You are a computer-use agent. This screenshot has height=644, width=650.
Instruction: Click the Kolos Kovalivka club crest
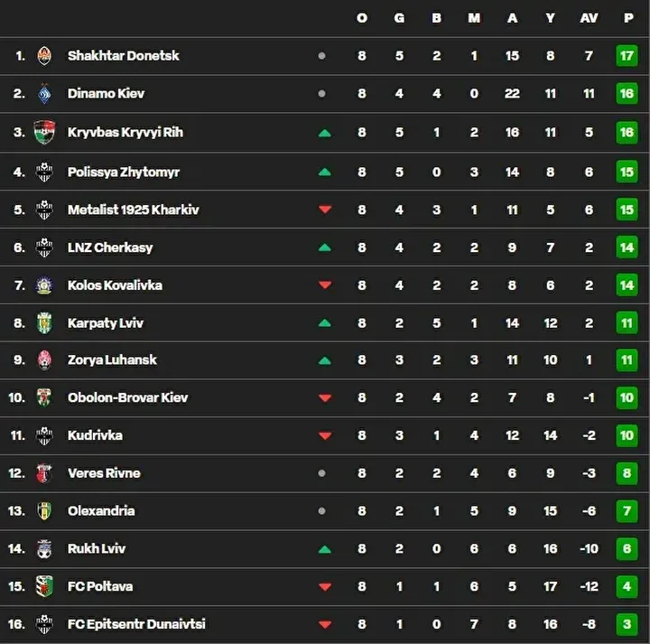(44, 285)
